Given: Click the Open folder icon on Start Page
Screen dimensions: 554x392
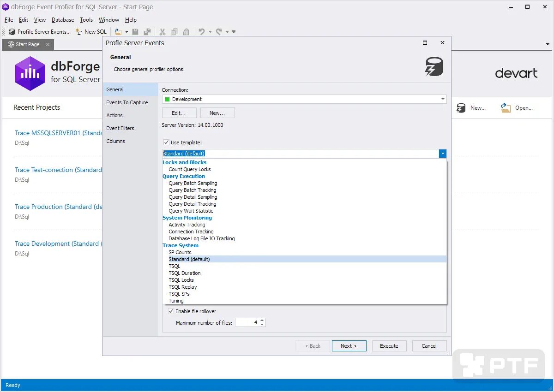Looking at the screenshot, I should click(x=506, y=108).
